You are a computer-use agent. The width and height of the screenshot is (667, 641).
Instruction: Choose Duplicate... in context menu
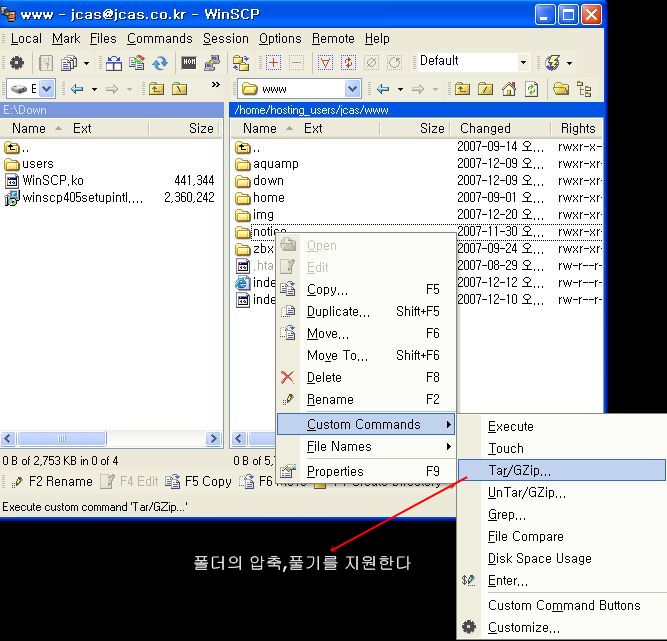[x=366, y=311]
